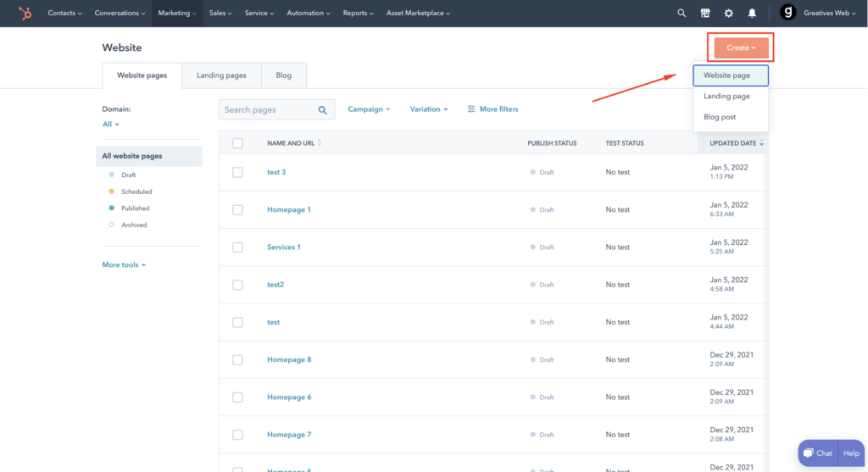
Task: Check the box for Homepage 6
Action: pyautogui.click(x=237, y=397)
